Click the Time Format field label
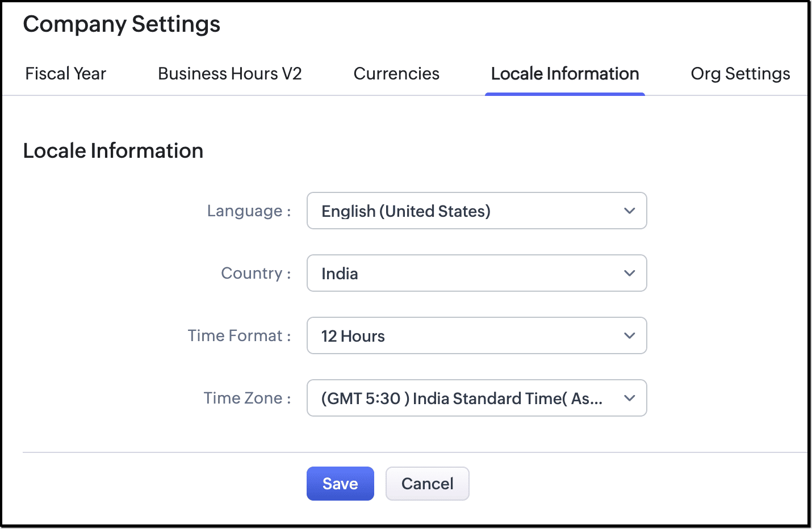The height and width of the screenshot is (529, 812). [x=240, y=336]
